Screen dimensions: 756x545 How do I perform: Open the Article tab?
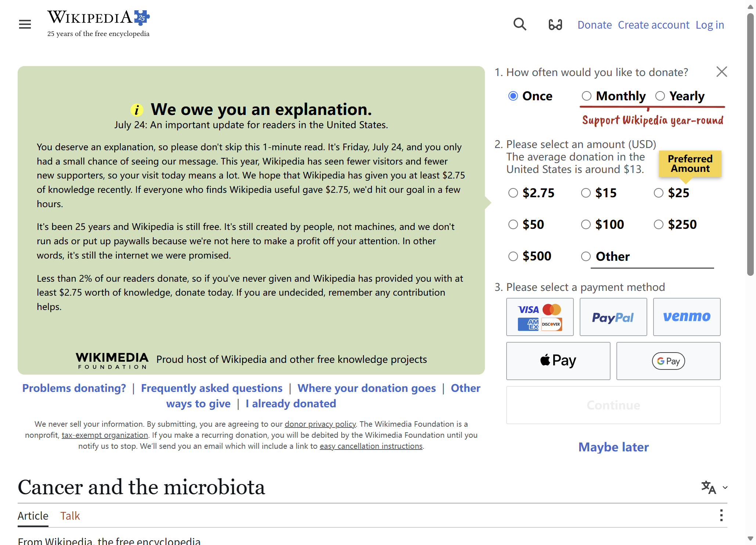(33, 516)
